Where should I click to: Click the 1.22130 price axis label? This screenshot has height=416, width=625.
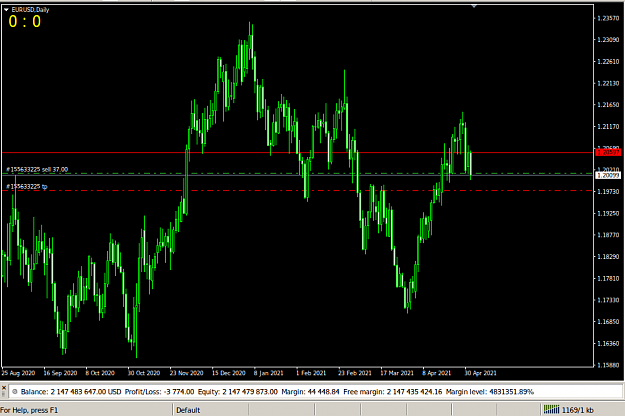pos(609,83)
